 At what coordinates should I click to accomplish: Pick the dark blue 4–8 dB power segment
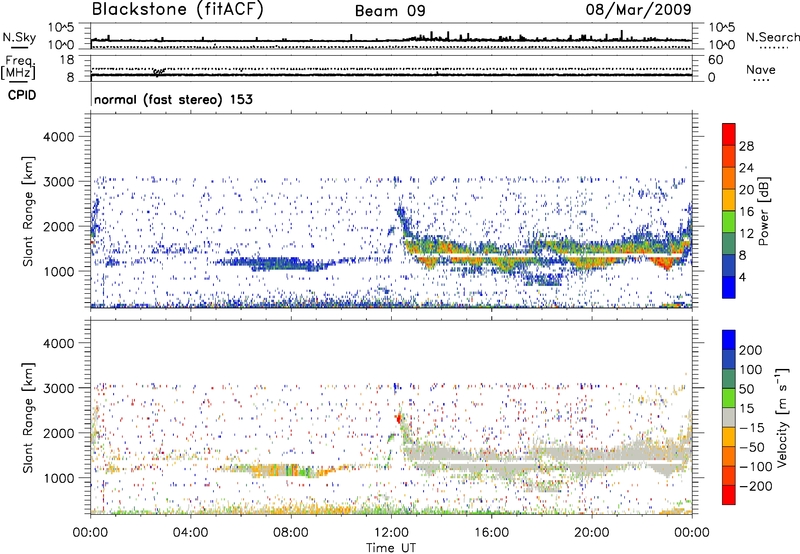click(x=729, y=266)
